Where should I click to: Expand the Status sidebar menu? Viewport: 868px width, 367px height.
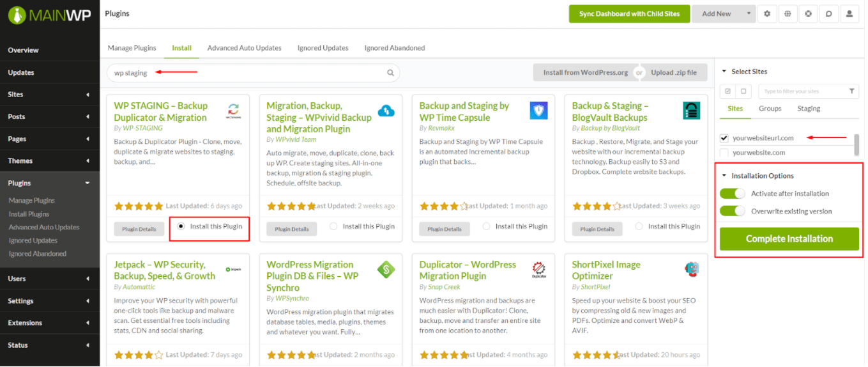pos(88,345)
